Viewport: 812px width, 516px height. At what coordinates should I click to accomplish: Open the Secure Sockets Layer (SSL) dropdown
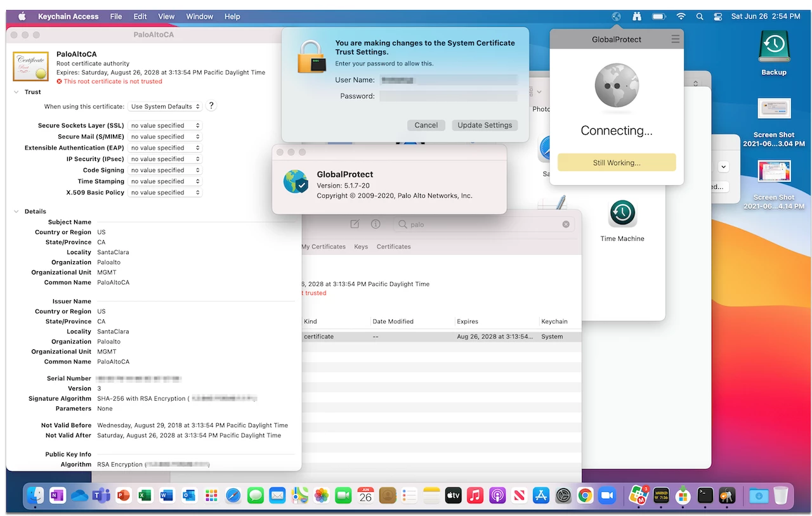pos(165,126)
